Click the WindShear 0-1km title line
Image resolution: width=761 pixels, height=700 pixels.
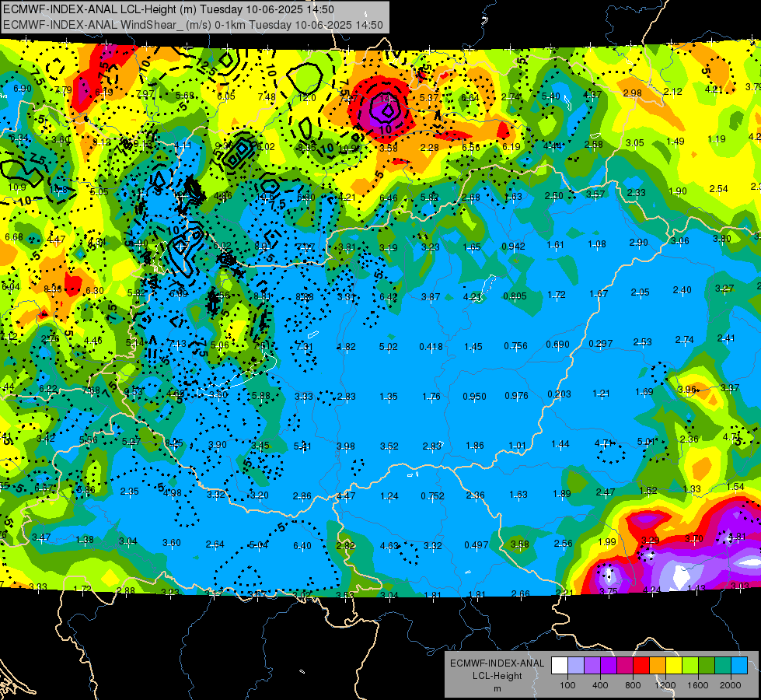(x=193, y=25)
